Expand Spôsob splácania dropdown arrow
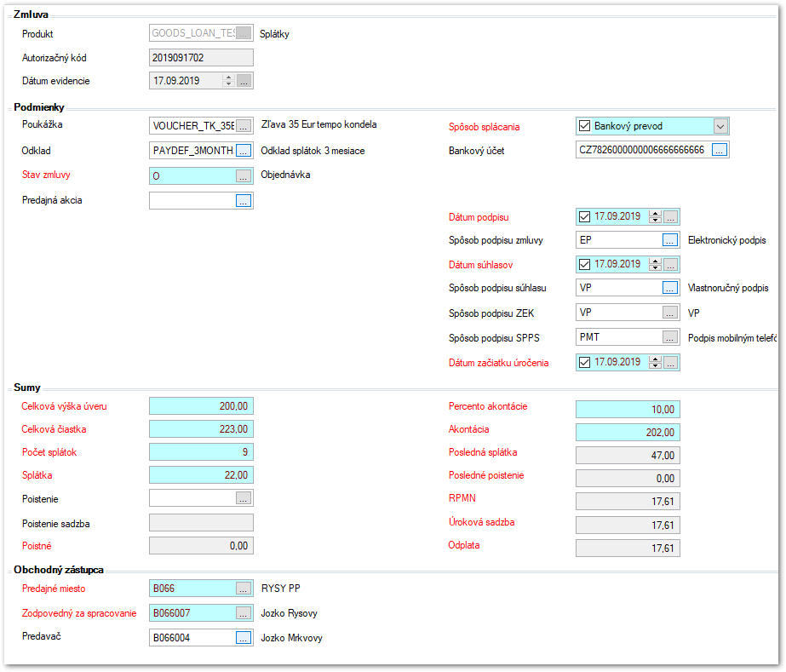The width and height of the screenshot is (786, 672). click(720, 126)
